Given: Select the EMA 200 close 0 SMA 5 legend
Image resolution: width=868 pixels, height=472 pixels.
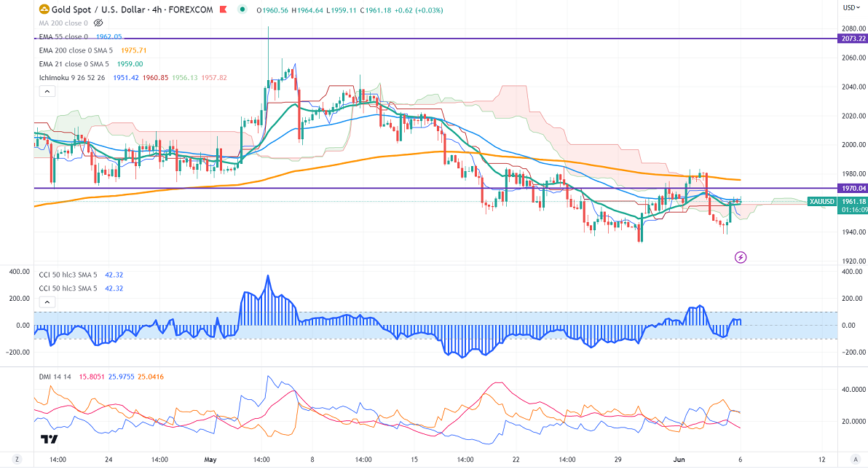Looking at the screenshot, I should [x=77, y=50].
